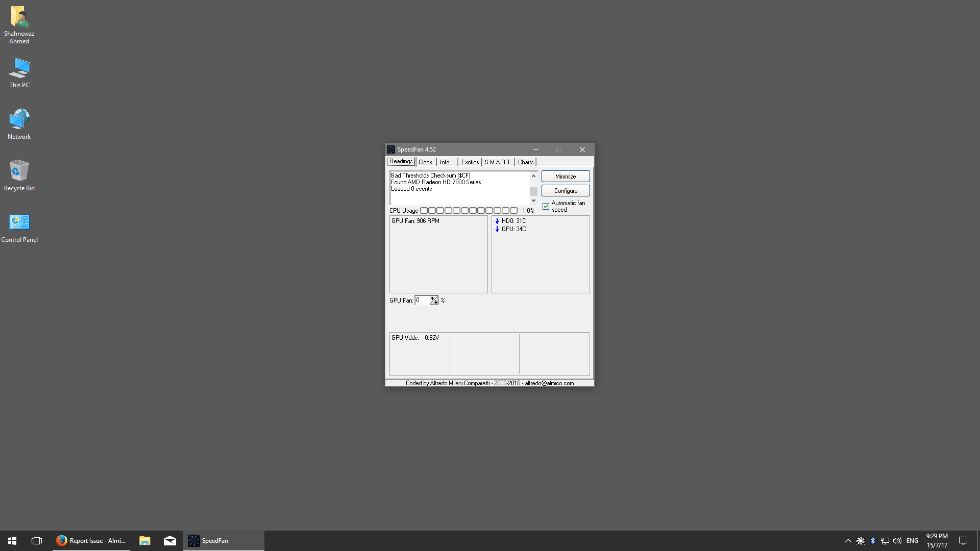Switch to the Exotics tab

pyautogui.click(x=470, y=162)
